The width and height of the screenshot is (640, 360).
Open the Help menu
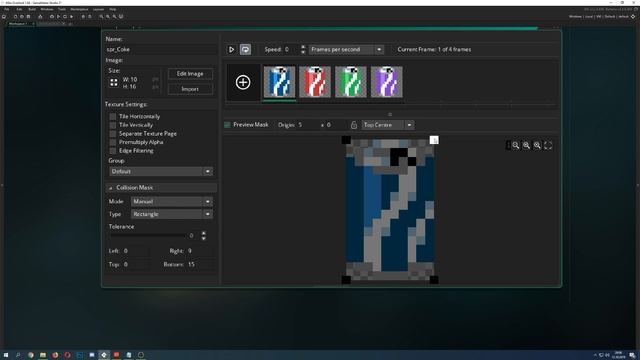[113, 9]
